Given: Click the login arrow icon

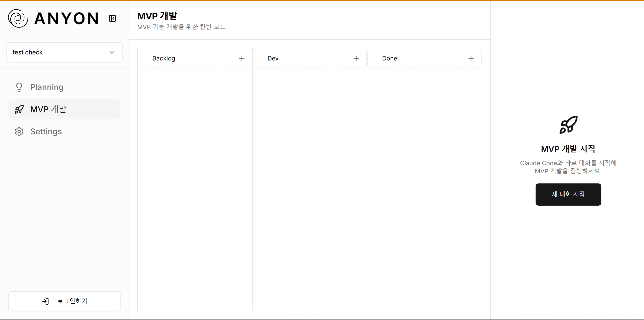Looking at the screenshot, I should [45, 301].
